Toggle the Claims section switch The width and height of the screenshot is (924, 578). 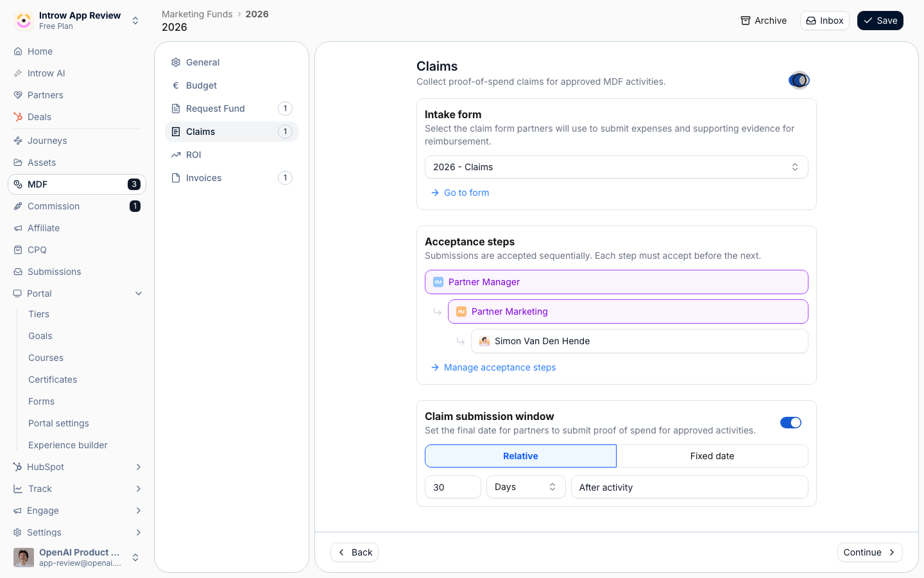[799, 80]
